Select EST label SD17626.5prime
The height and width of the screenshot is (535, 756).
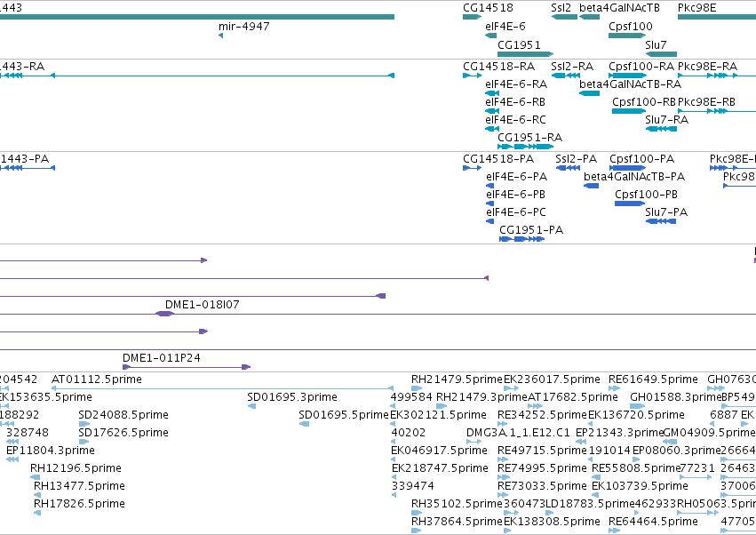[x=123, y=433]
